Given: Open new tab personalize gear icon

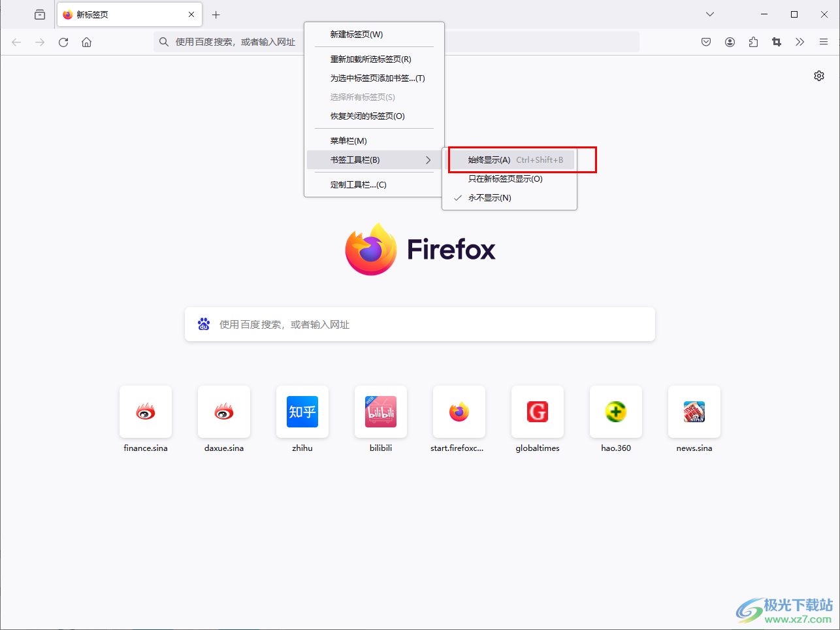Looking at the screenshot, I should [x=819, y=76].
